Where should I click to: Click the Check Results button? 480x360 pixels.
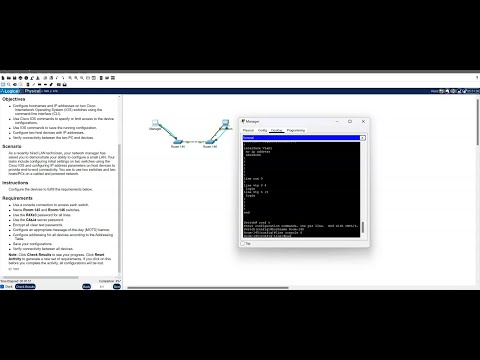coord(25,287)
